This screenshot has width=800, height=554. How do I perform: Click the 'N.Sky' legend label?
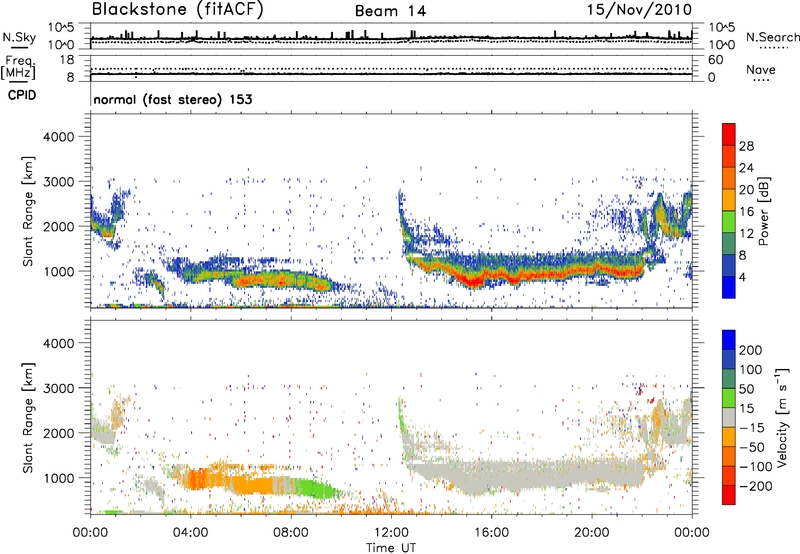(x=19, y=37)
